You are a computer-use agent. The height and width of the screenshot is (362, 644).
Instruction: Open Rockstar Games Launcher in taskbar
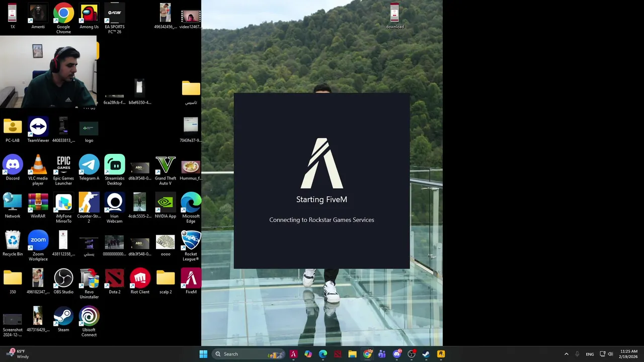[x=441, y=354]
